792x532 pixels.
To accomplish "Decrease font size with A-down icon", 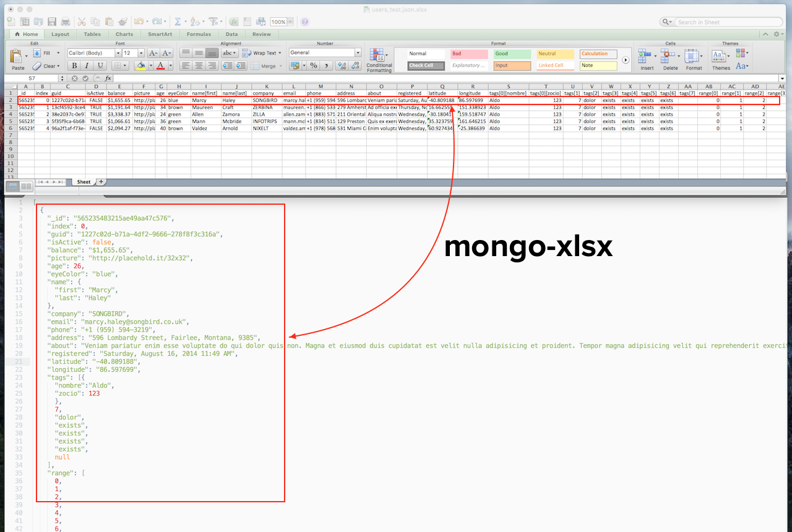I will tap(166, 53).
